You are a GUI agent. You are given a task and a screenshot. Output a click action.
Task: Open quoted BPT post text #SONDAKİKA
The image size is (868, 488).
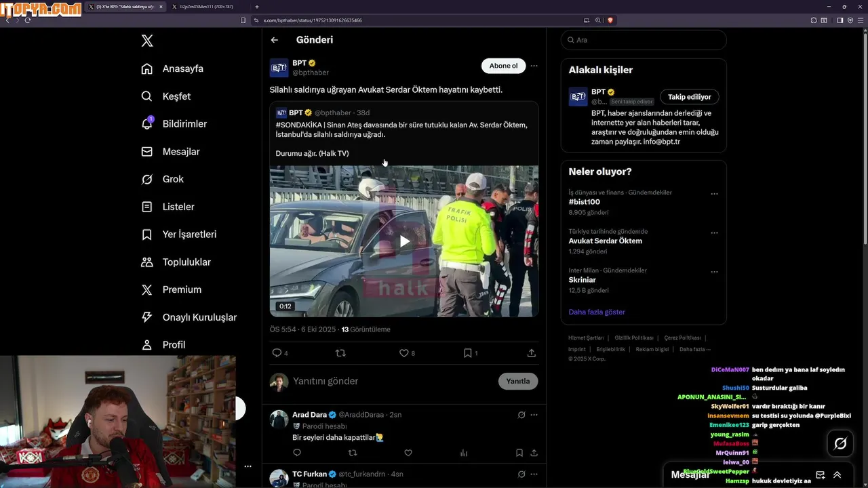(401, 129)
